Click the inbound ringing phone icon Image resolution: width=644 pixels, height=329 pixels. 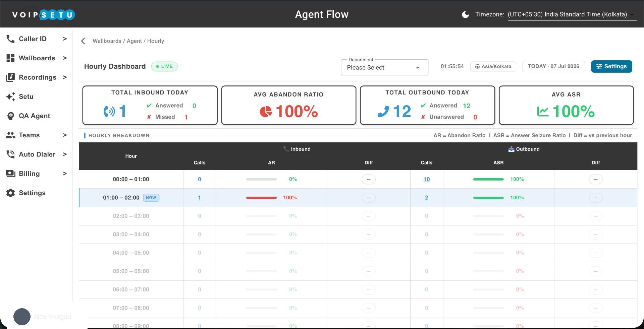coord(109,111)
